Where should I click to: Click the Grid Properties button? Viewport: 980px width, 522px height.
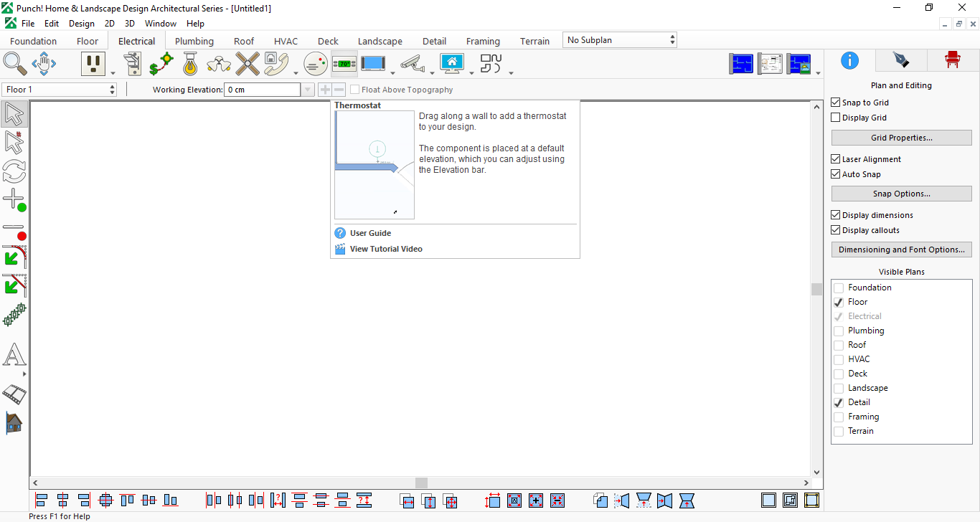902,138
